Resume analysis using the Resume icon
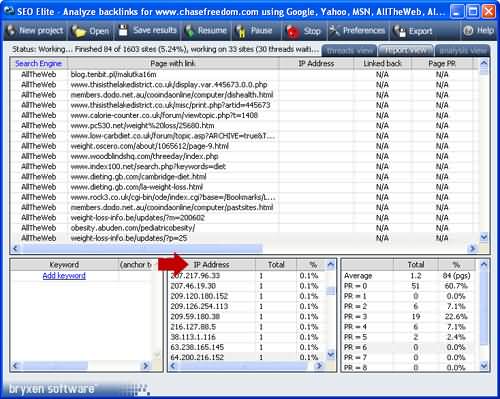This screenshot has width=500, height=399. pyautogui.click(x=190, y=31)
